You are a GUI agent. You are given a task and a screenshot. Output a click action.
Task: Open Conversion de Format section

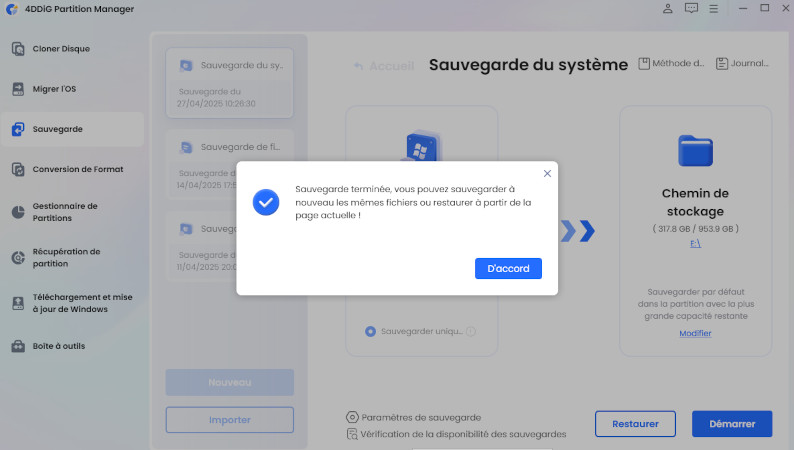click(72, 169)
